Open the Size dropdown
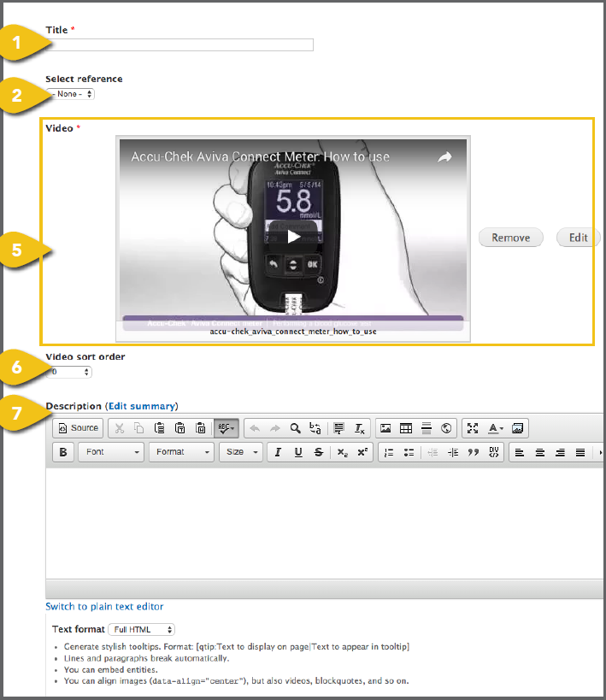 tap(241, 452)
